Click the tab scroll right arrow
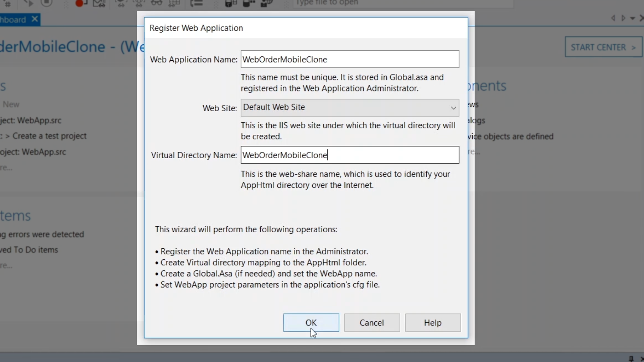This screenshot has height=362, width=644. point(623,18)
